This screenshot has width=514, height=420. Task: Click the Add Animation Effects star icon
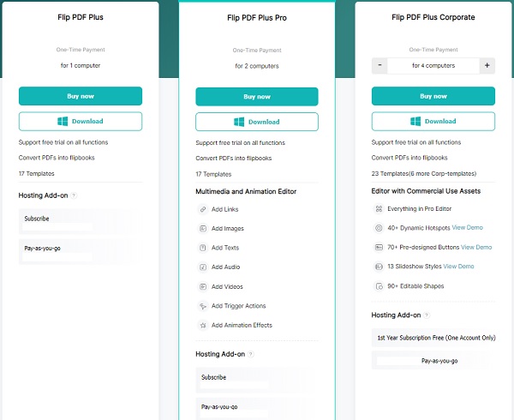click(x=203, y=326)
